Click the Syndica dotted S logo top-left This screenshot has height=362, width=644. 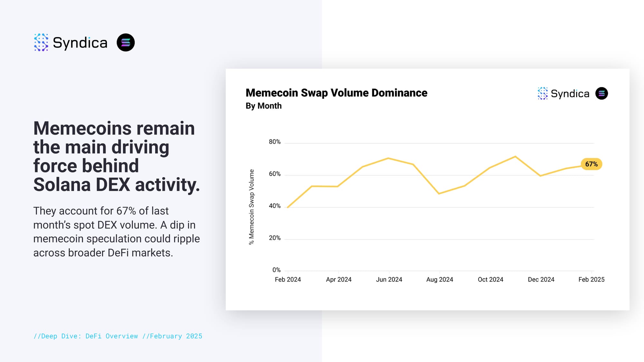point(41,42)
